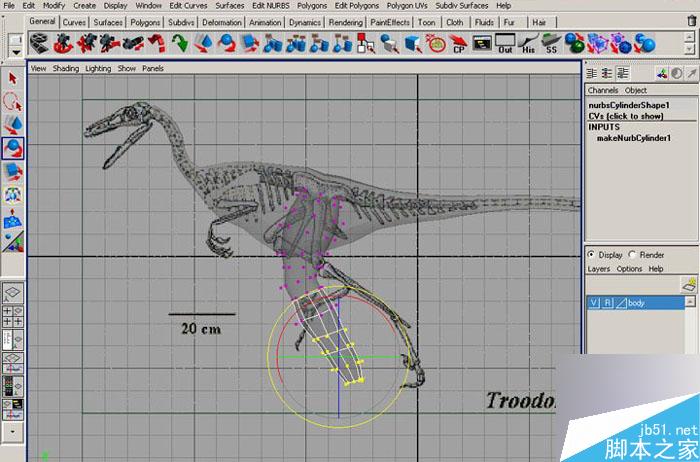Viewport: 700px width, 462px height.
Task: Click the blue and green spheres shelf icon
Action: click(x=575, y=44)
